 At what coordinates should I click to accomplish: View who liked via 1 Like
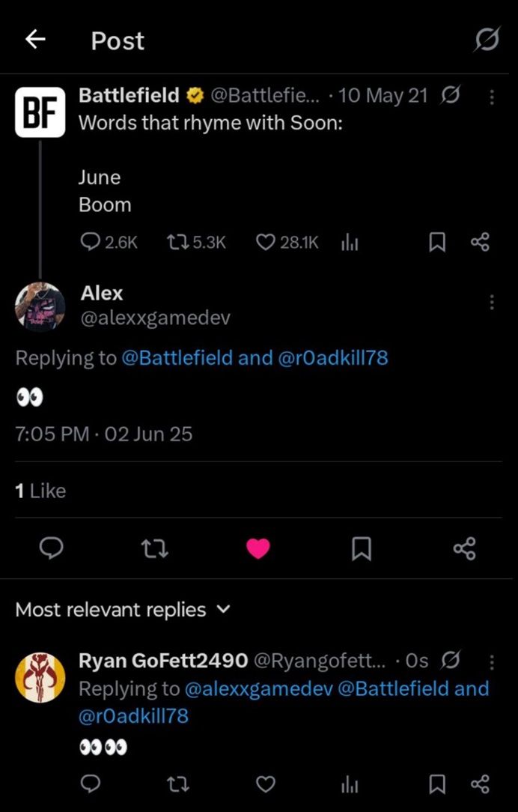click(40, 491)
